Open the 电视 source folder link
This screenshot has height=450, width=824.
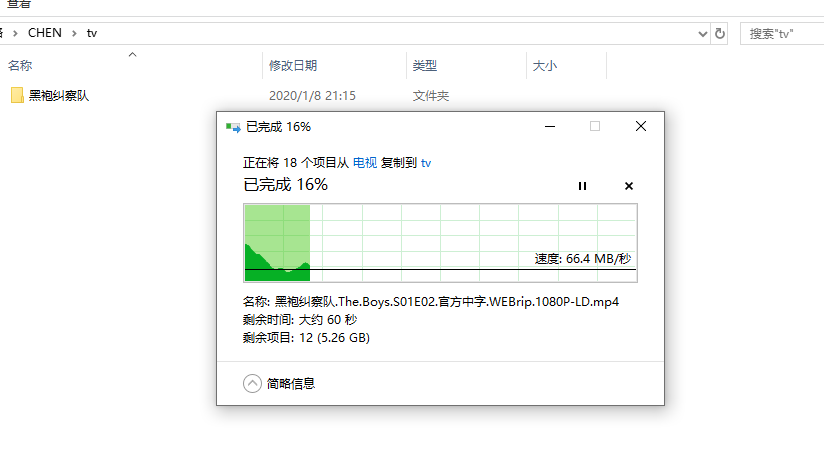365,163
